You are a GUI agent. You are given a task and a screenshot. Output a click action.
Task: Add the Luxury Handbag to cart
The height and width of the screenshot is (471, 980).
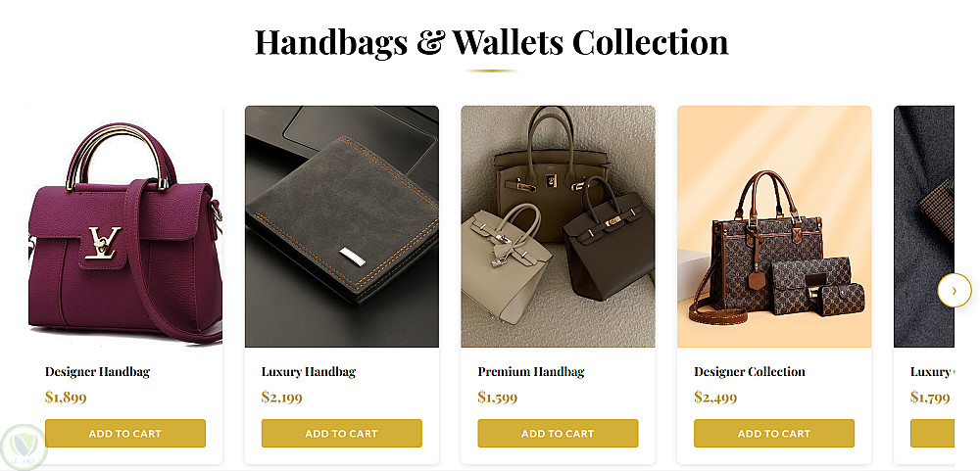click(x=341, y=434)
